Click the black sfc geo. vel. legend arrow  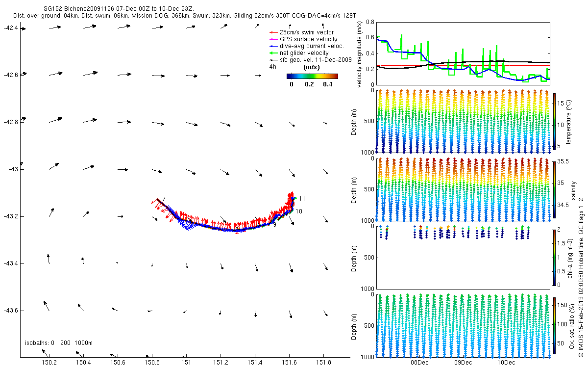coord(273,60)
